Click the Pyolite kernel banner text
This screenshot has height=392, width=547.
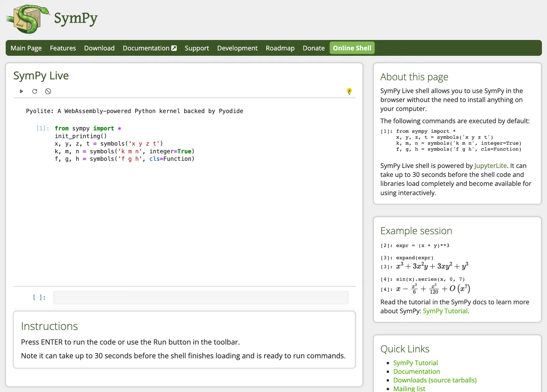135,111
